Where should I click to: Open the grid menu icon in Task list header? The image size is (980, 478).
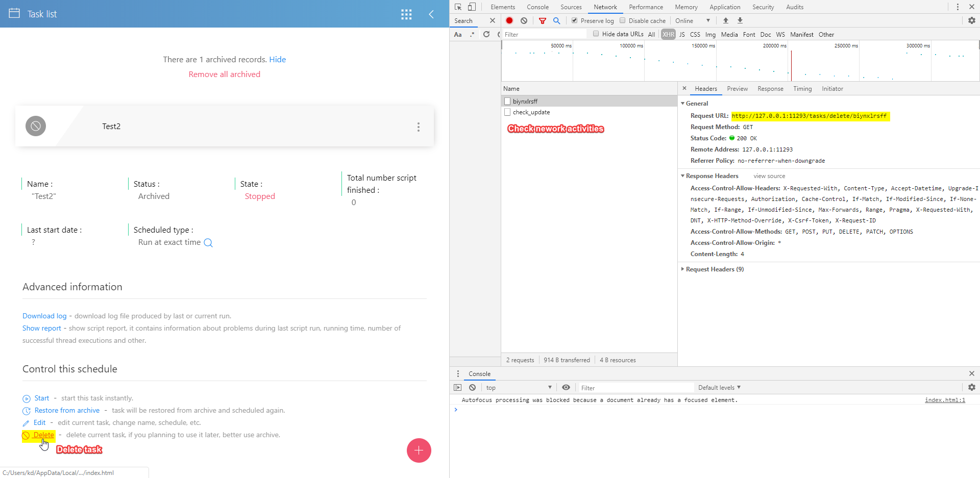(x=406, y=14)
